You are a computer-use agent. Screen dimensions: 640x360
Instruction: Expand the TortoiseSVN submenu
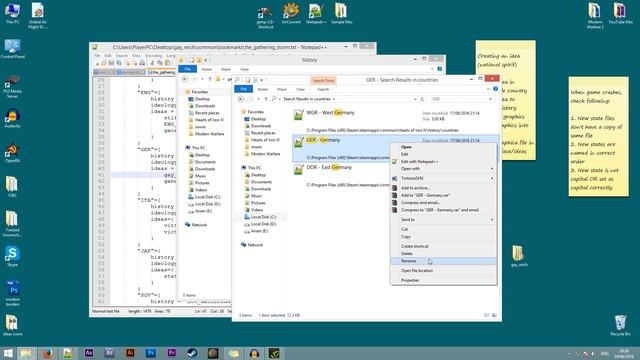pyautogui.click(x=443, y=178)
